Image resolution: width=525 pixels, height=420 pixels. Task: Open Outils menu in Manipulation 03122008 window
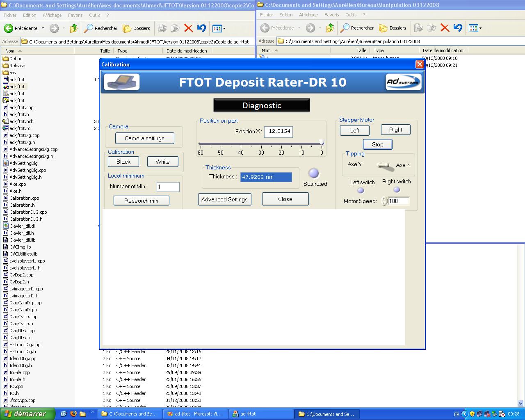click(x=351, y=15)
